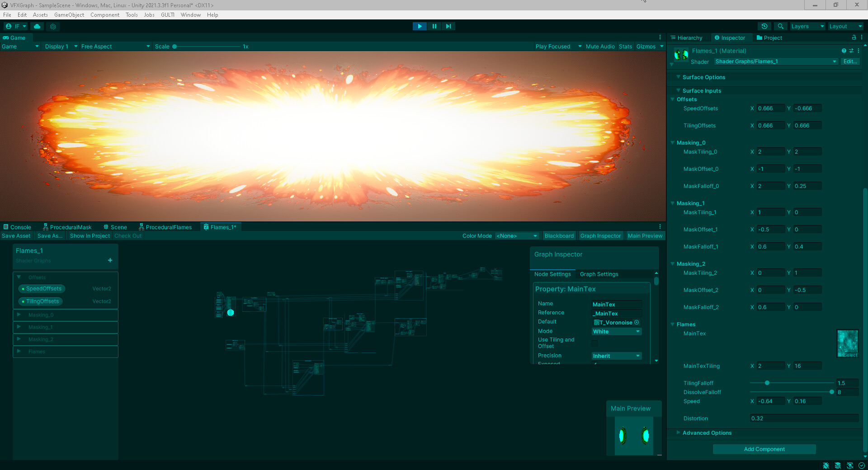
Task: Toggle the debugger attach icon in the status bar
Action: point(826,465)
